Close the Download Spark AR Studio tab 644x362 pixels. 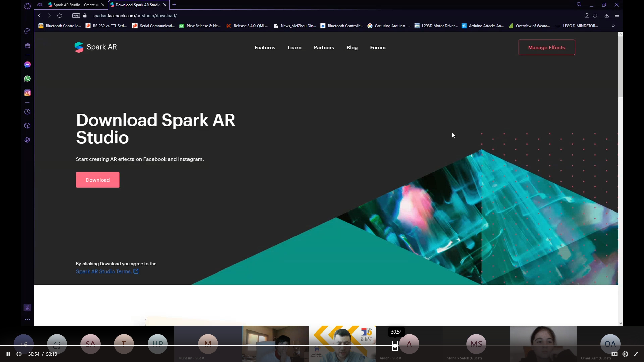click(x=165, y=5)
